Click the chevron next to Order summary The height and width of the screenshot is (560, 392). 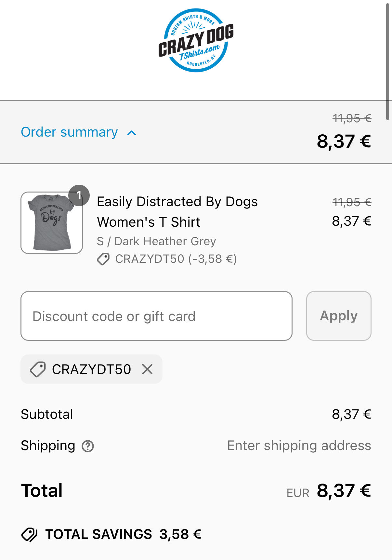pos(132,133)
